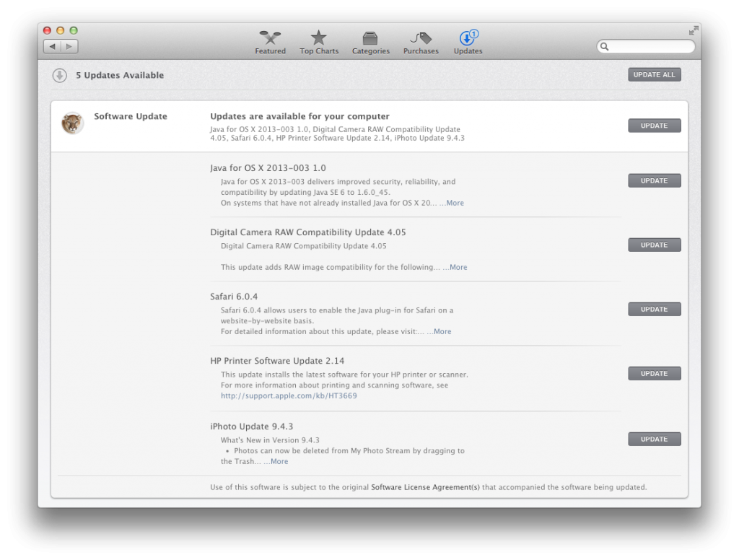Open the HP support link HT3669
Screen dimensions: 739x560
pos(289,395)
